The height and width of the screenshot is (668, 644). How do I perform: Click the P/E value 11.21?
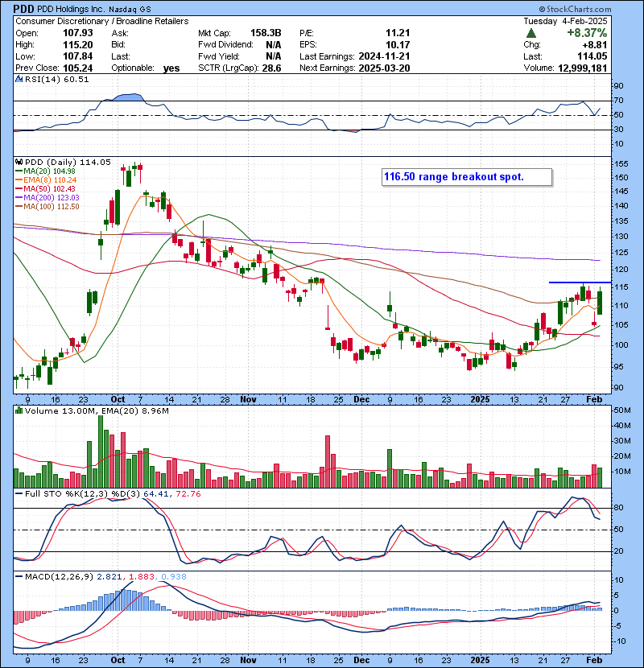click(x=398, y=33)
